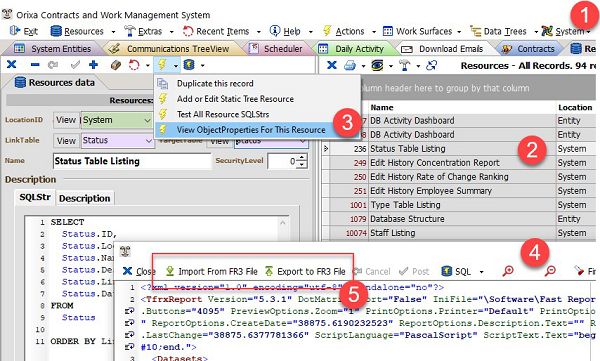Screen dimensions: 600x361
Task: Open the Extras menu
Action: [x=150, y=31]
